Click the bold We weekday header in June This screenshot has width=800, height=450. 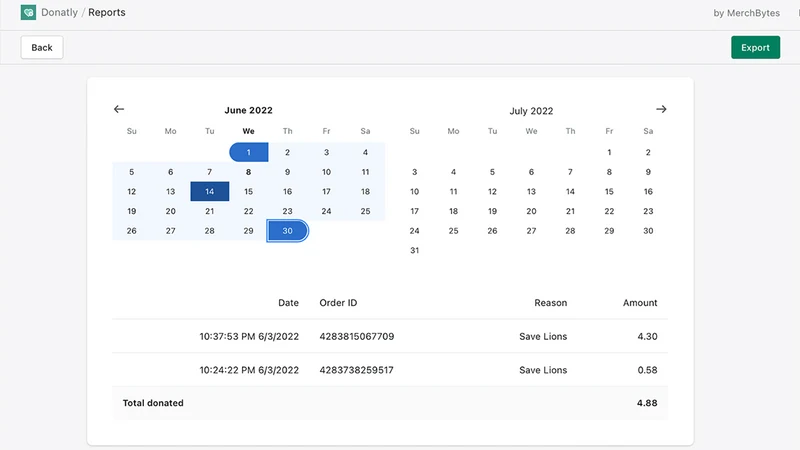248,131
